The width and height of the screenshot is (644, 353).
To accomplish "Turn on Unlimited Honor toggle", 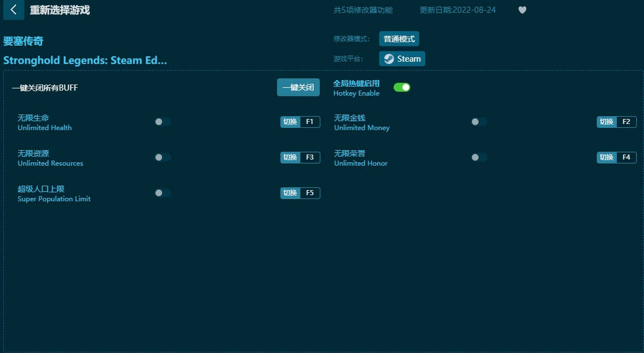I will (479, 157).
